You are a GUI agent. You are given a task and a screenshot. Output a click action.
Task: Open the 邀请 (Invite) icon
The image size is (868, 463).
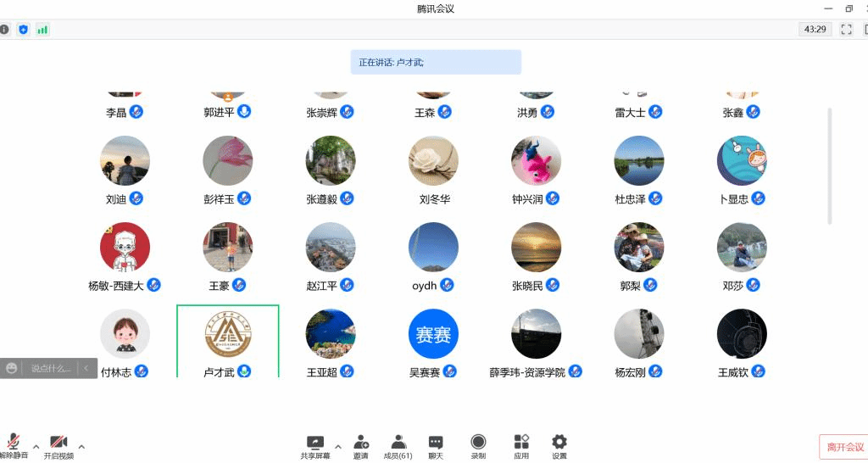[x=361, y=446]
